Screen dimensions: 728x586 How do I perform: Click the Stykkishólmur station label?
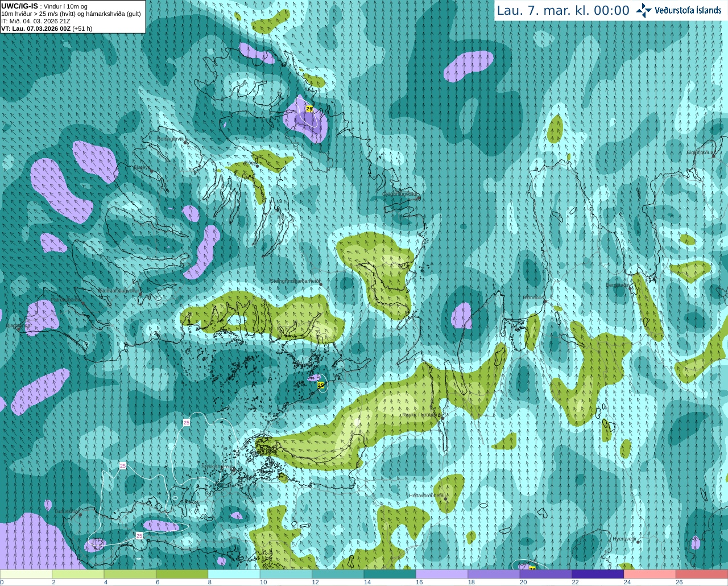tap(217, 467)
